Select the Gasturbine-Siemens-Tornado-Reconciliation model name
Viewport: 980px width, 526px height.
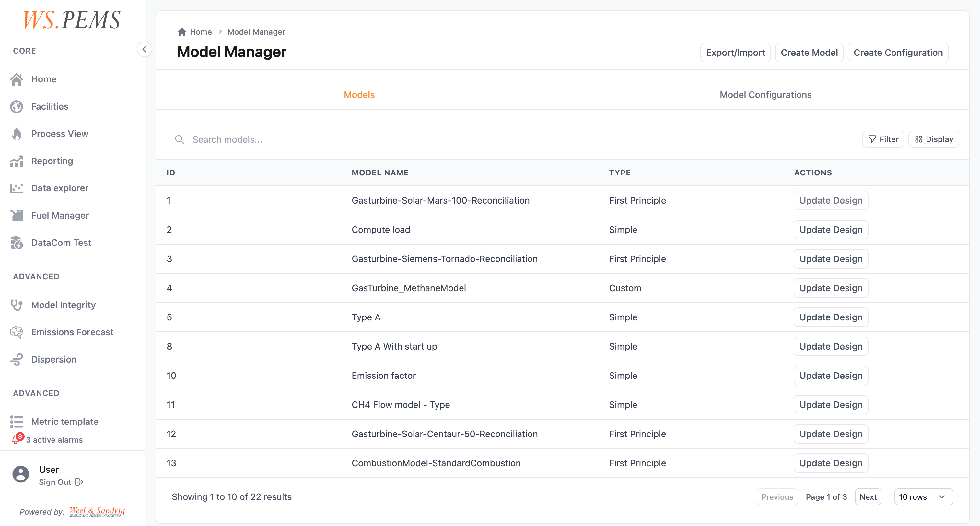[444, 259]
